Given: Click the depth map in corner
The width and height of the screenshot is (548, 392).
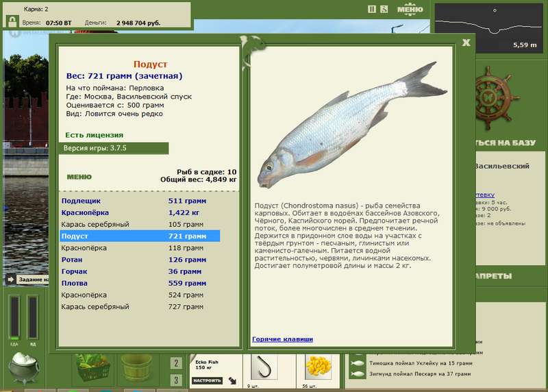Looking at the screenshot, I should coord(489,27).
